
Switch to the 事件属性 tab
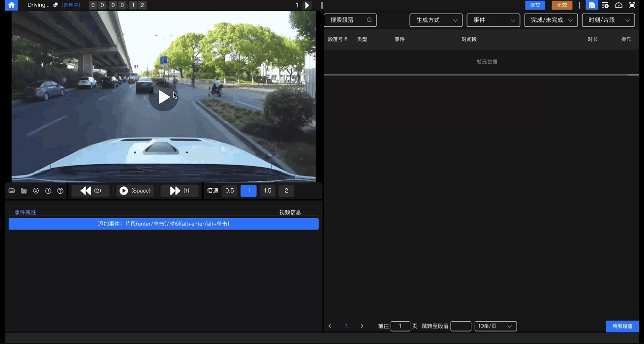[x=25, y=212]
